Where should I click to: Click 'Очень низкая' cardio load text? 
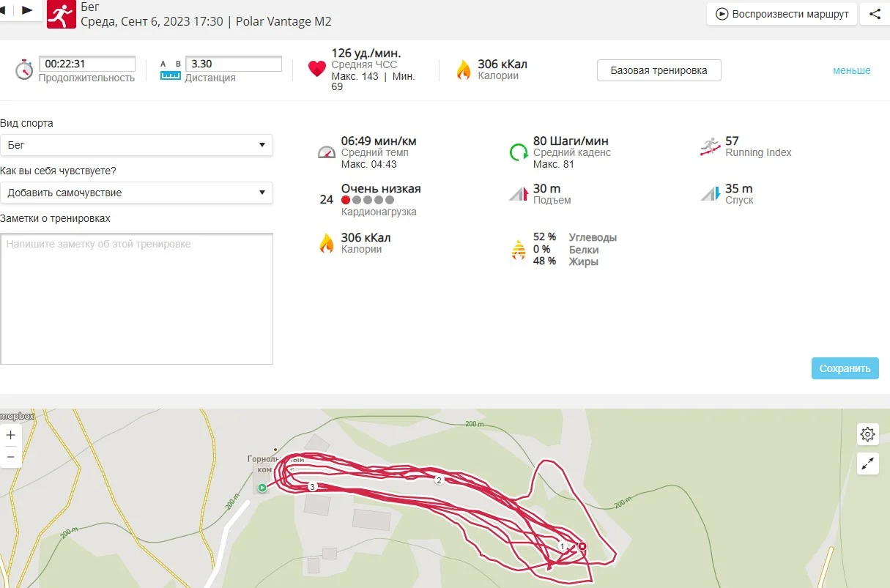[381, 188]
